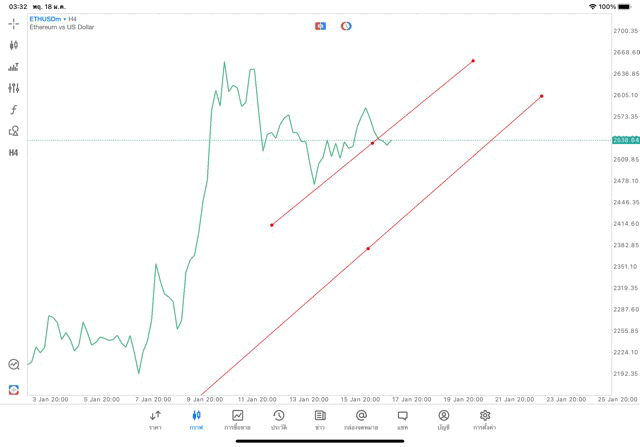Switch to the ราคา (Quotes) tab
Viewport: 640px width, 447px height.
(155, 420)
